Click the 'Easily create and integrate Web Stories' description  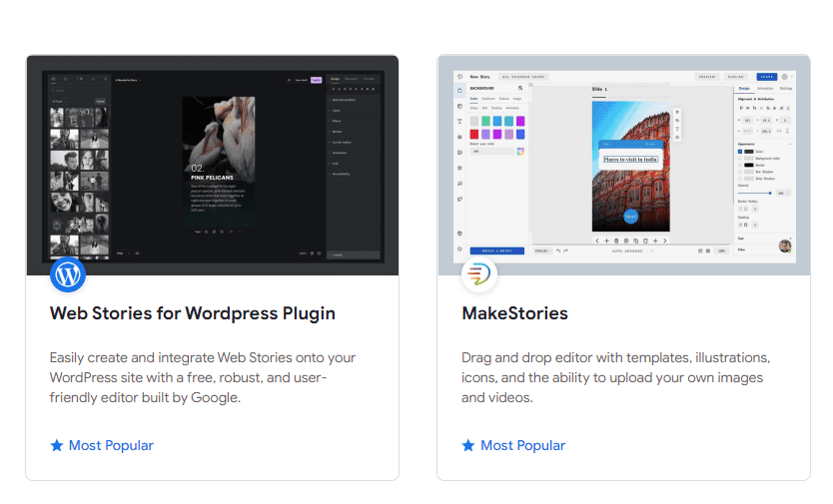[203, 377]
